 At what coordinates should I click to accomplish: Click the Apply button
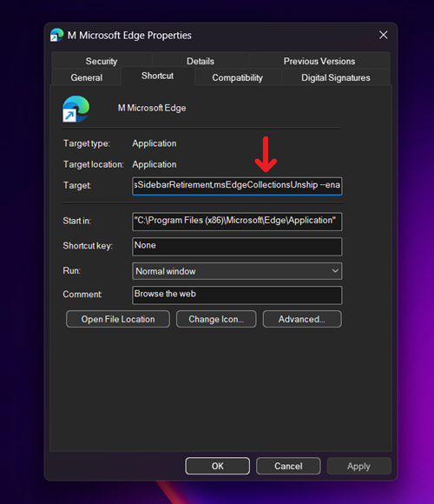point(358,466)
